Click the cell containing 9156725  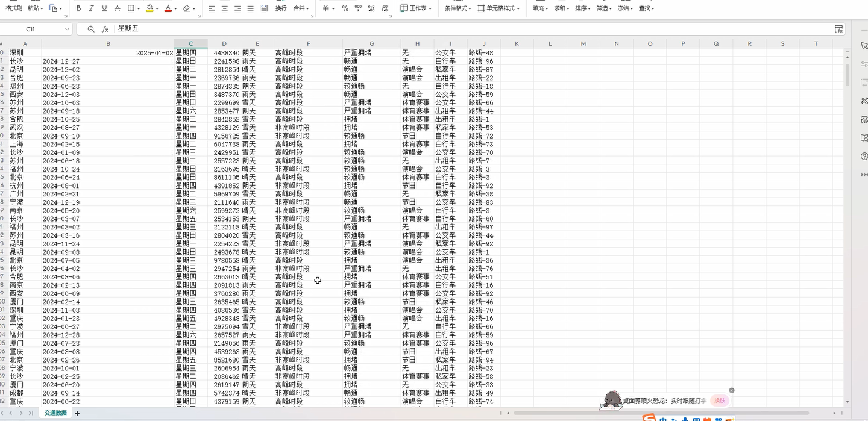[x=224, y=136]
